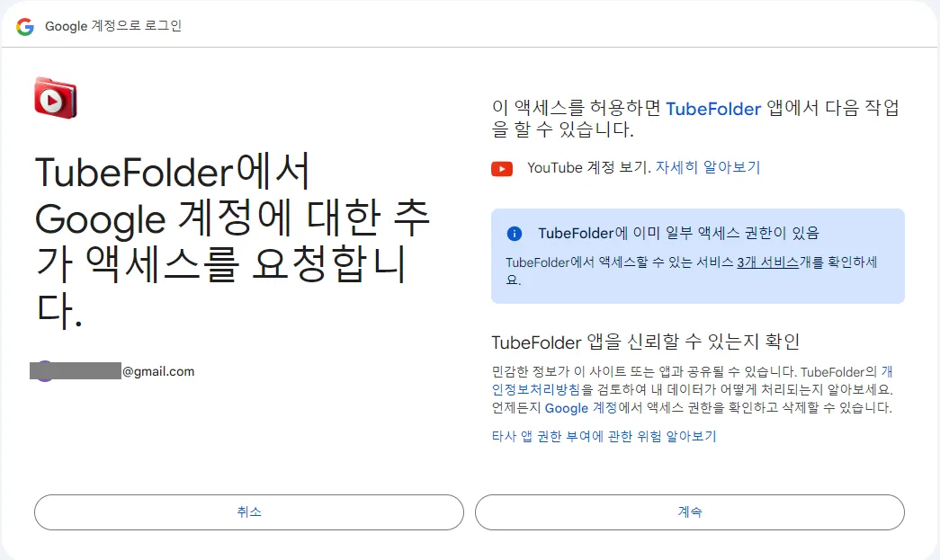Click the blue info circle icon

click(x=515, y=234)
